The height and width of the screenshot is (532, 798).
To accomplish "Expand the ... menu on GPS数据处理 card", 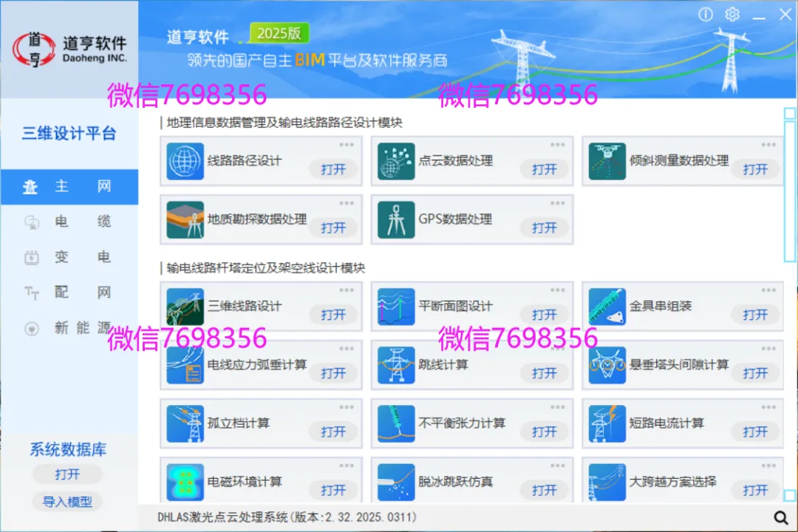I will 557,204.
